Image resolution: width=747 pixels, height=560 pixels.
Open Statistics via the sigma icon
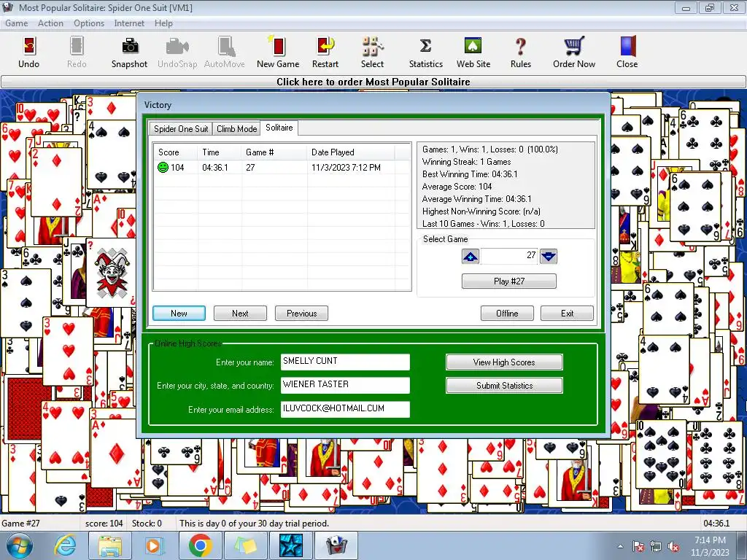point(426,52)
